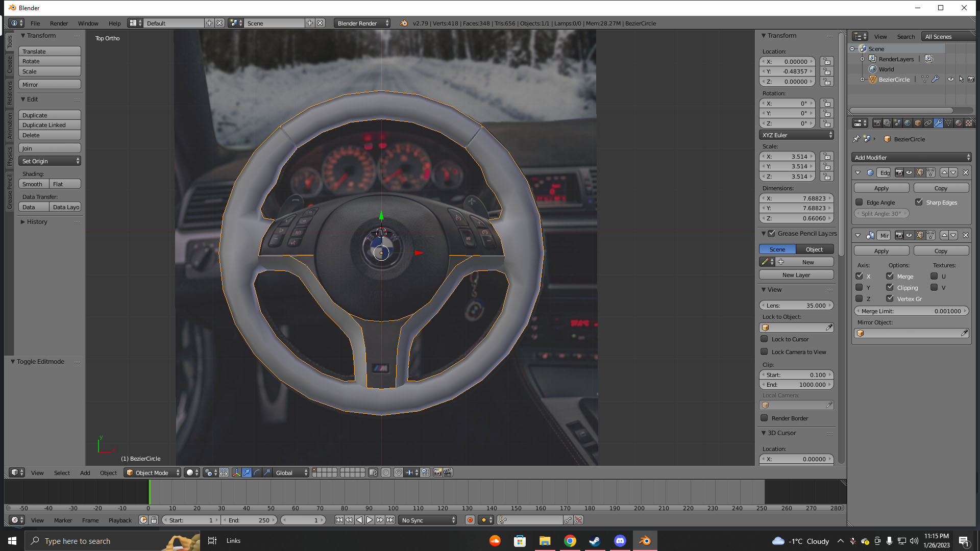Remove the Mirror modifier with X icon
The height and width of the screenshot is (551, 980).
tap(965, 235)
